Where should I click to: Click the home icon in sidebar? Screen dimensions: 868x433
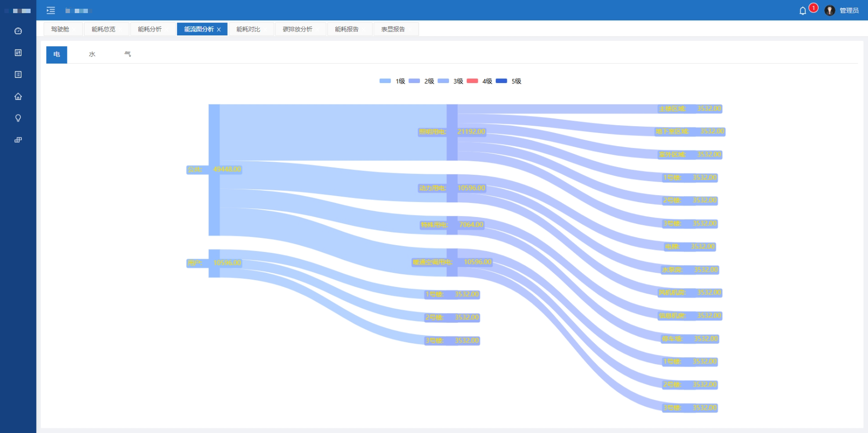18,97
